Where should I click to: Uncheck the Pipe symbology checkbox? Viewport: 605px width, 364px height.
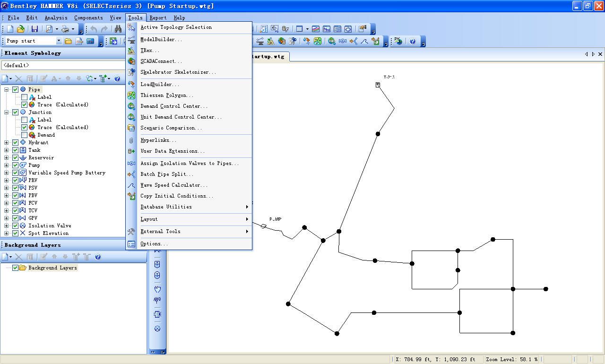point(15,89)
